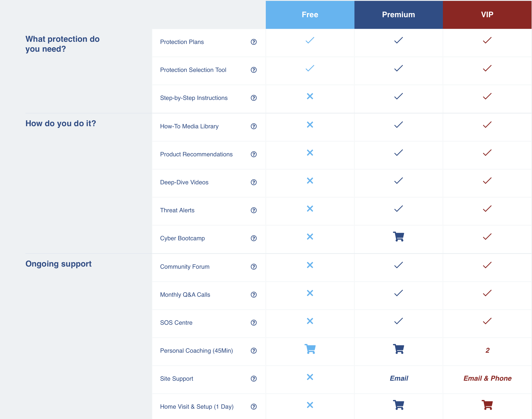The width and height of the screenshot is (532, 419).
Task: Click help icon next to Step-by-Step Instructions
Action: tap(254, 98)
